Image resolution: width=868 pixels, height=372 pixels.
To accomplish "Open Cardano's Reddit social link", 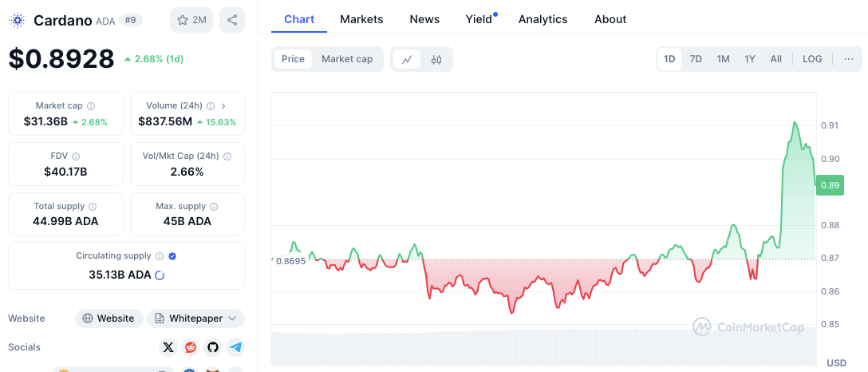I will (190, 347).
